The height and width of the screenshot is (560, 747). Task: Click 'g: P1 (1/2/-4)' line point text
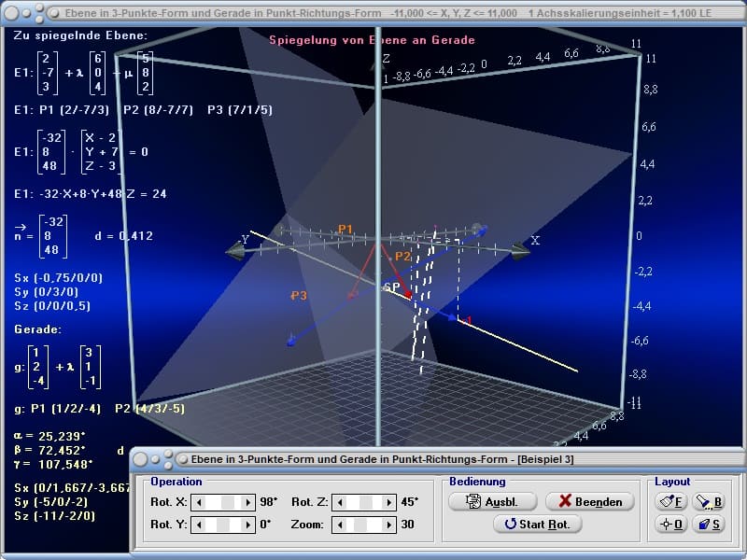click(x=58, y=409)
